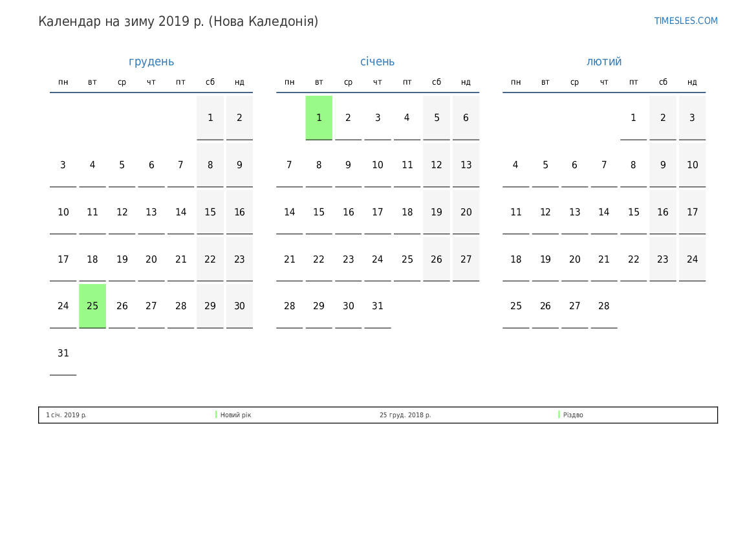Viewport: 756px width, 535px height.
Task: Select January 19 Saturday cell
Action: click(x=437, y=212)
